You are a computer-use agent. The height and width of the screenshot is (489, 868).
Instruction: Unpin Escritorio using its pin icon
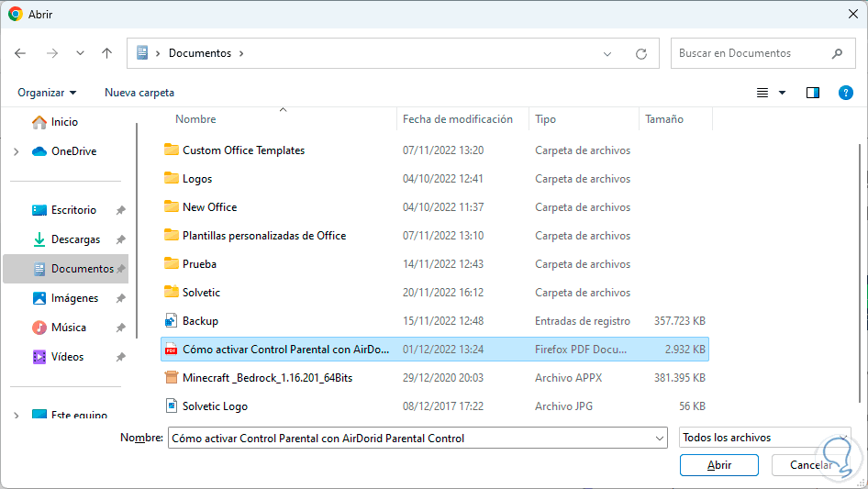point(120,210)
